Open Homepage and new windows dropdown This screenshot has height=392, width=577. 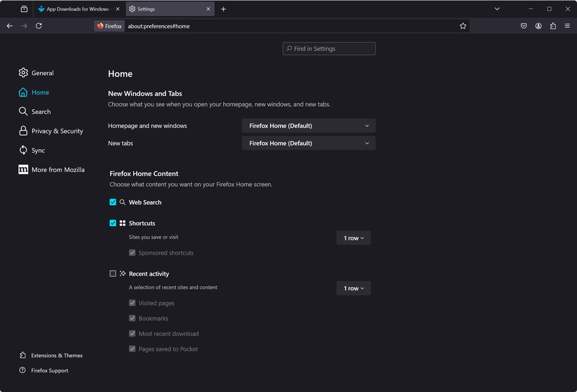pyautogui.click(x=308, y=125)
